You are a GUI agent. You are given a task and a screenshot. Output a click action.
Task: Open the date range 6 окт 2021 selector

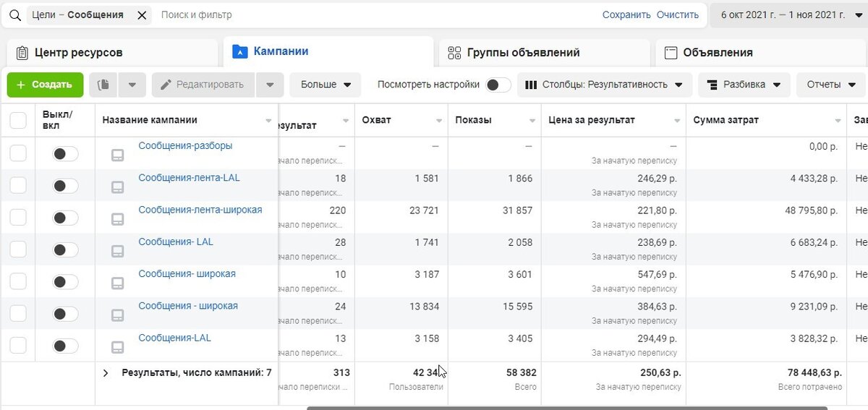[x=788, y=15]
